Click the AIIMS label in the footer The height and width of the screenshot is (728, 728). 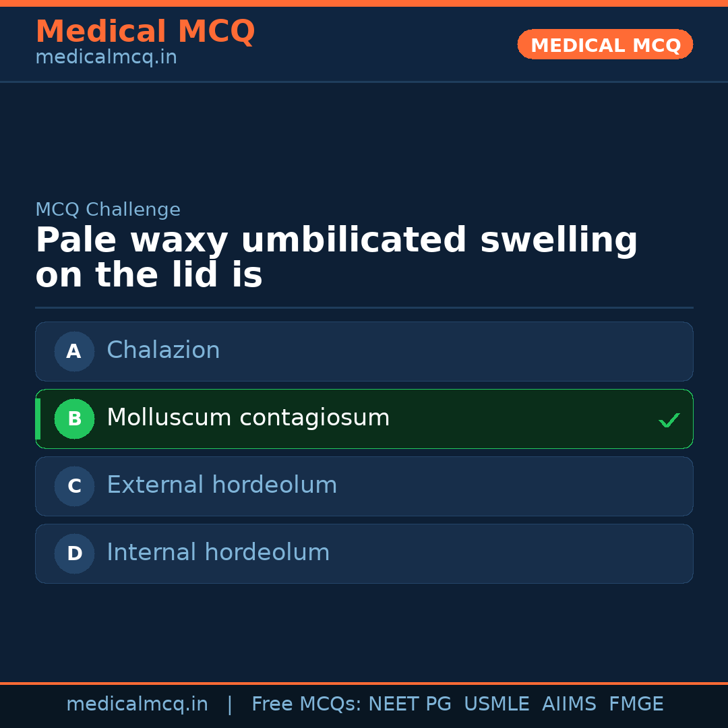coord(569,704)
